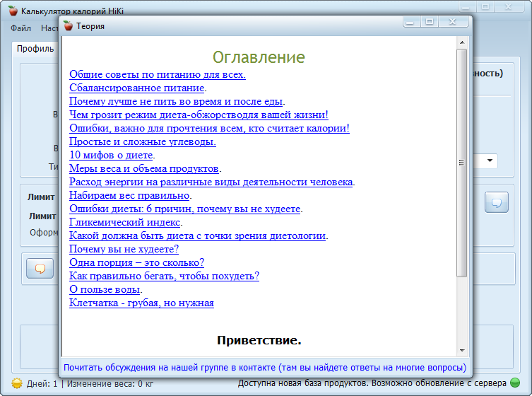The height and width of the screenshot is (396, 532).
Task: Open link "Меры веса и объема продуктов"
Action: click(144, 168)
